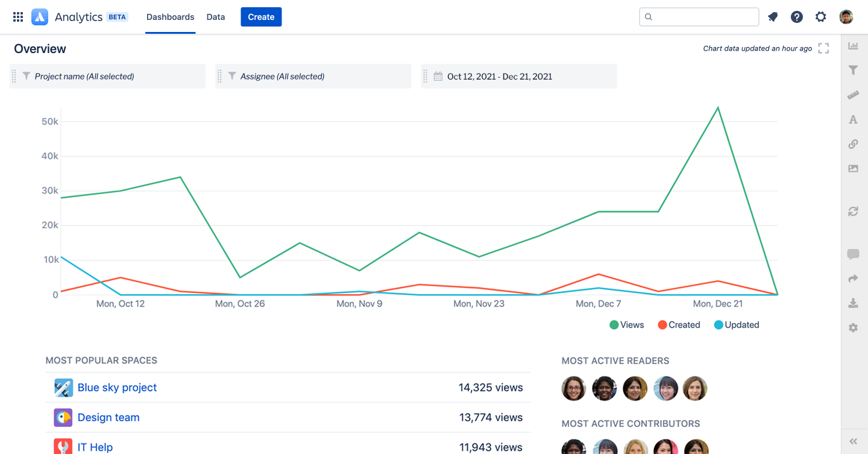Click the link icon in the right sidebar
This screenshot has height=454, width=868.
coord(853,144)
